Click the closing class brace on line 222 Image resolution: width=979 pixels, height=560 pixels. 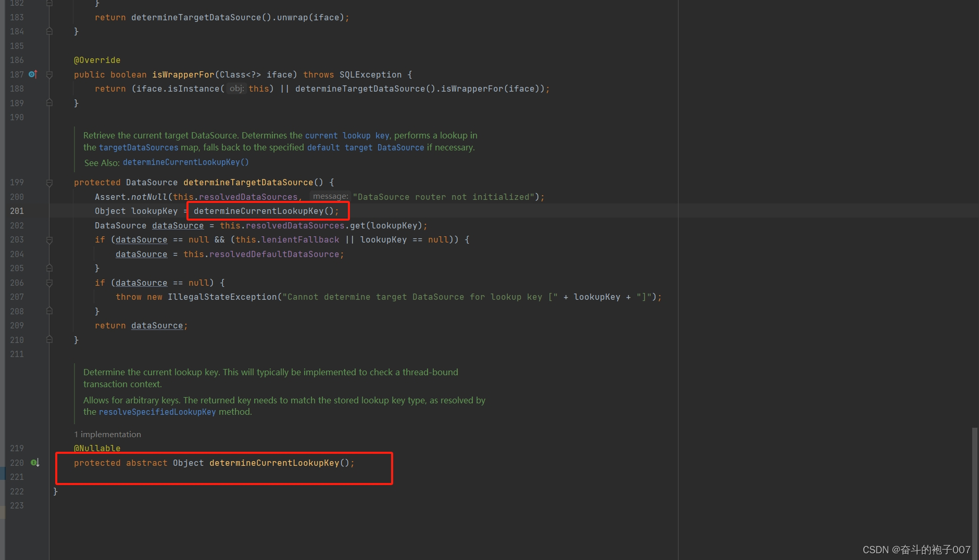pos(55,491)
